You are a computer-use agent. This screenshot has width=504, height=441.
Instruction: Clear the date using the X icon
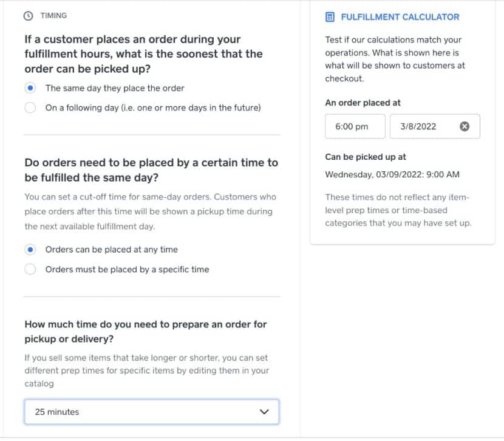465,126
